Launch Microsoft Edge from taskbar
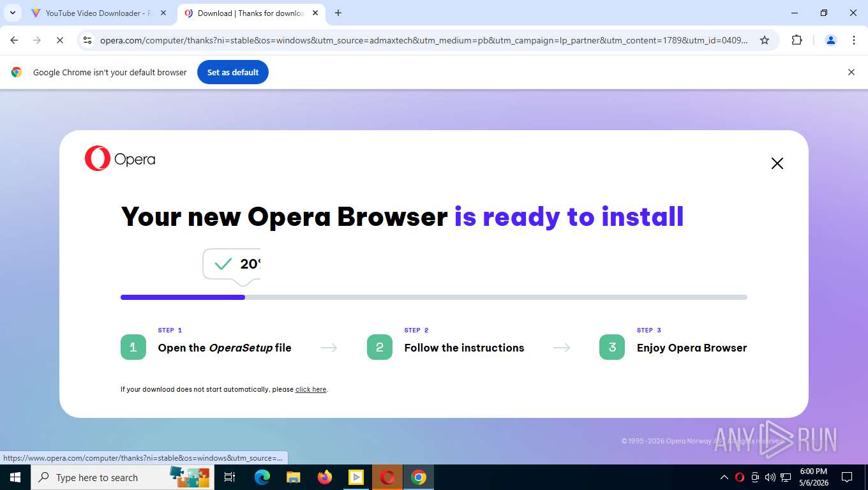The height and width of the screenshot is (490, 868). coord(262,477)
